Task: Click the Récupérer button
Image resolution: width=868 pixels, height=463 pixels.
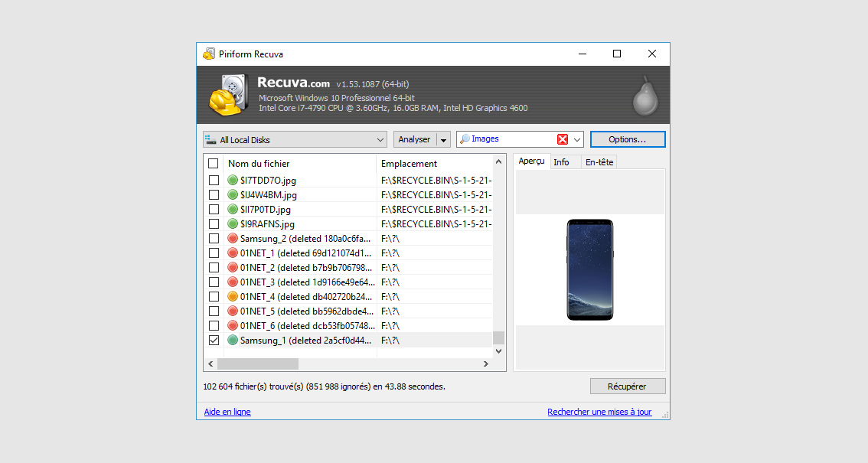Action: coord(627,386)
